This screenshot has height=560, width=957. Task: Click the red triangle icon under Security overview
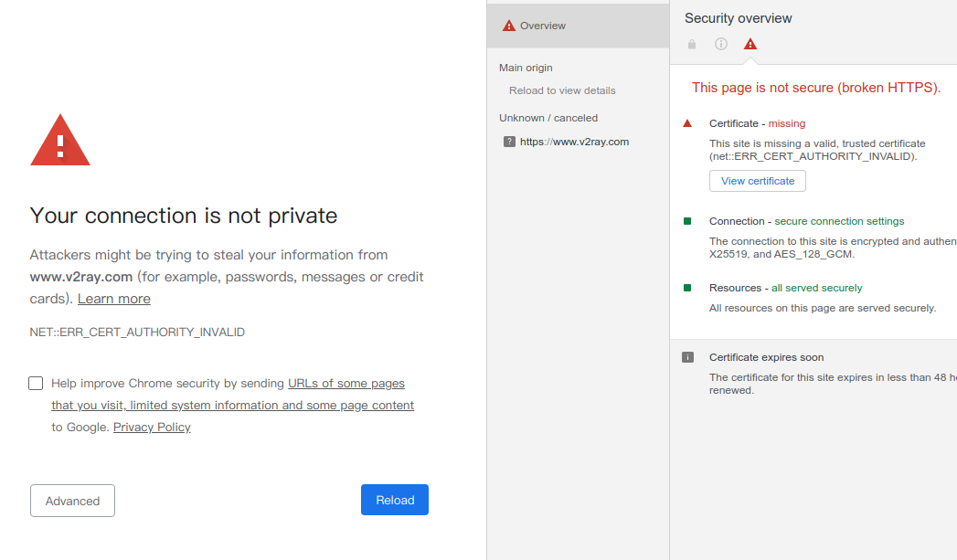750,44
